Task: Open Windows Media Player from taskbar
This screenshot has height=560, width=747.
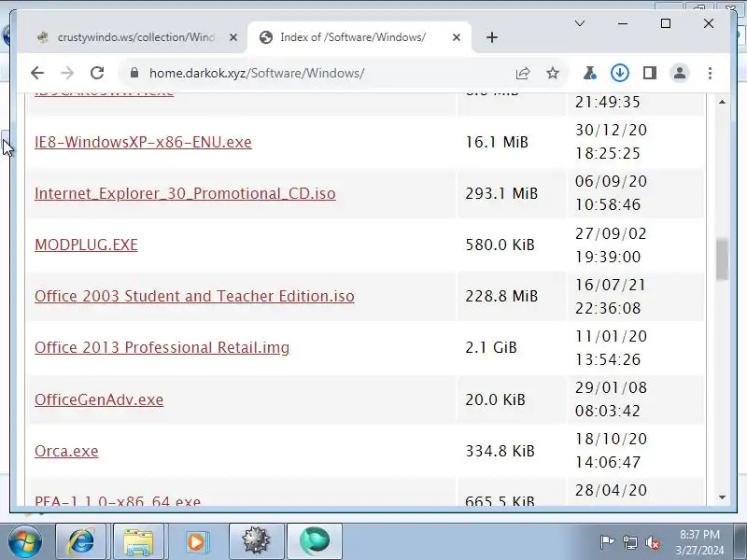Action: (x=196, y=541)
